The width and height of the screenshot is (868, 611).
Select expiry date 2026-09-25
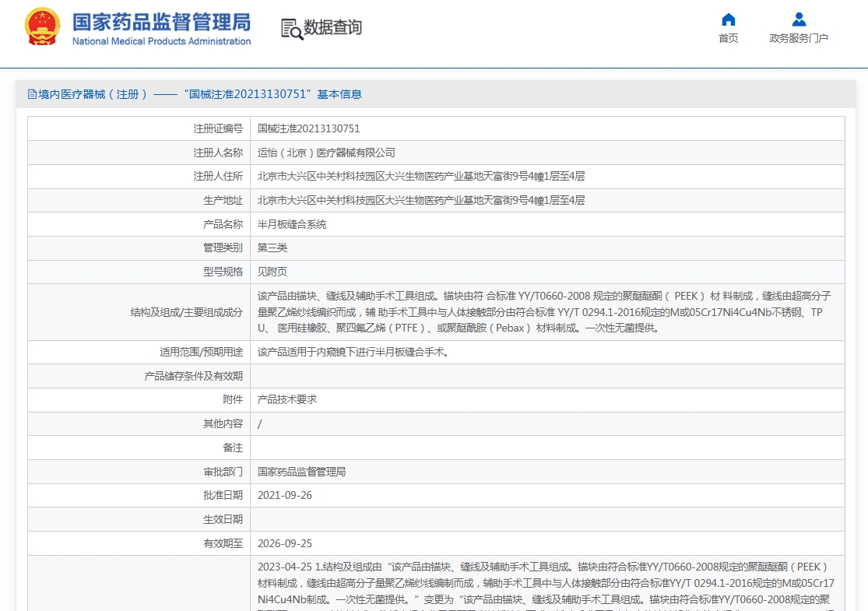click(285, 543)
